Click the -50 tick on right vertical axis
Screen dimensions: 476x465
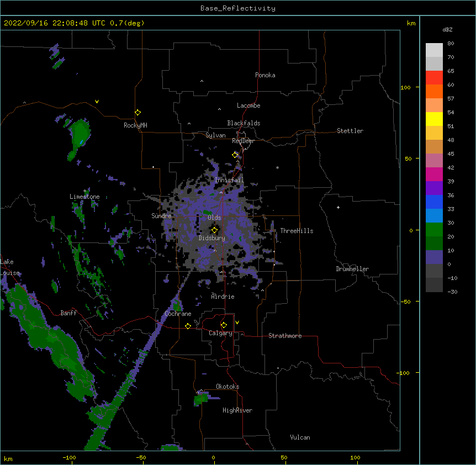coord(405,302)
